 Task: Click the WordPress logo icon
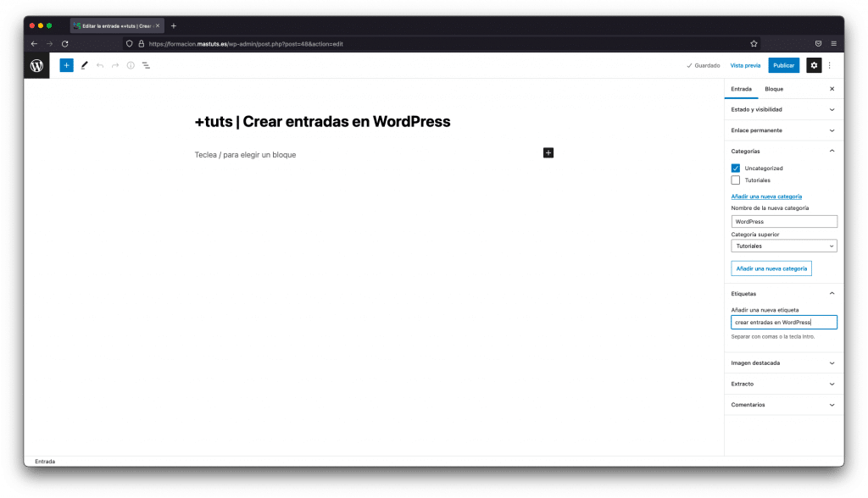point(36,65)
